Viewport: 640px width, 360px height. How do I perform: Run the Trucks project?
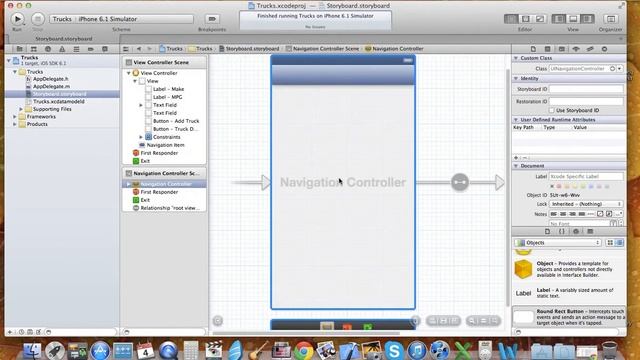coord(17,19)
